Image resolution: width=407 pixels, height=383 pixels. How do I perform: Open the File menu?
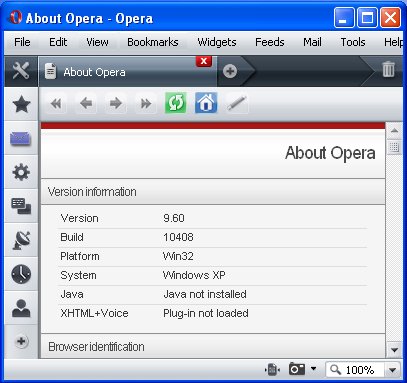(x=22, y=42)
